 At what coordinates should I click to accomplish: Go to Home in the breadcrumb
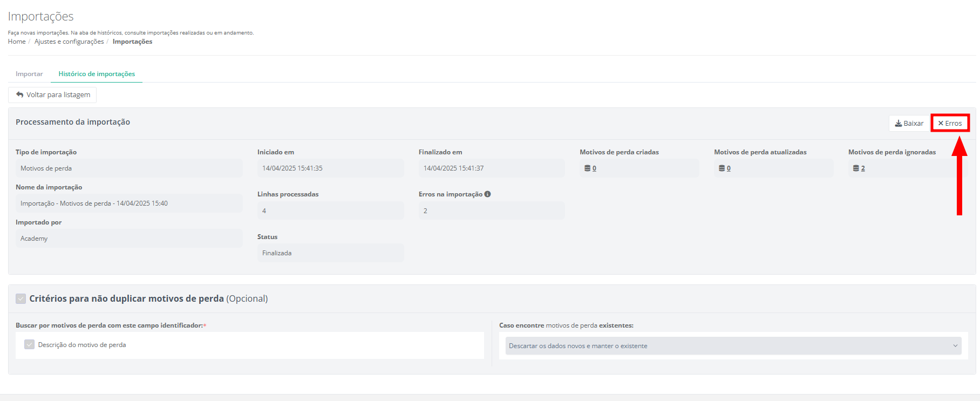click(x=17, y=42)
